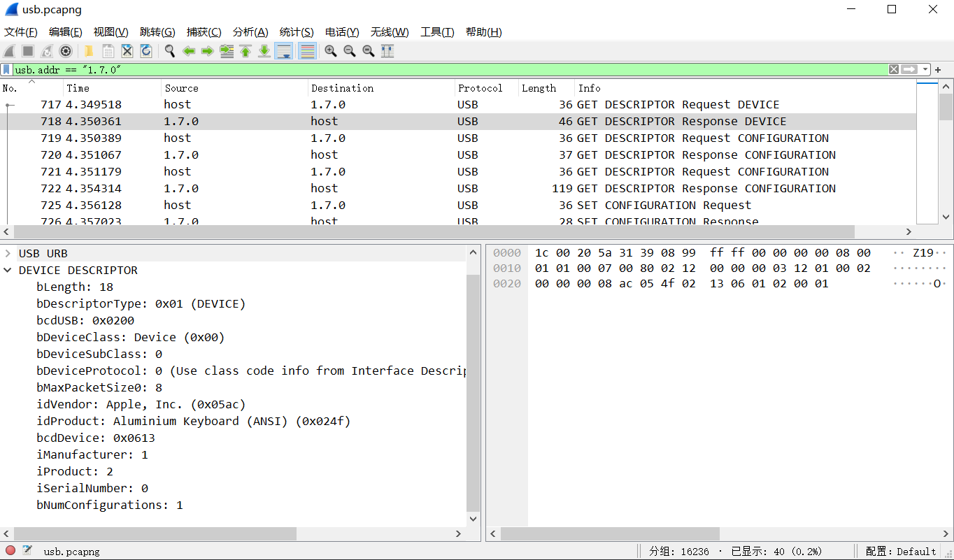The image size is (954, 560).
Task: Toggle auto-scroll during live capture
Action: [283, 51]
